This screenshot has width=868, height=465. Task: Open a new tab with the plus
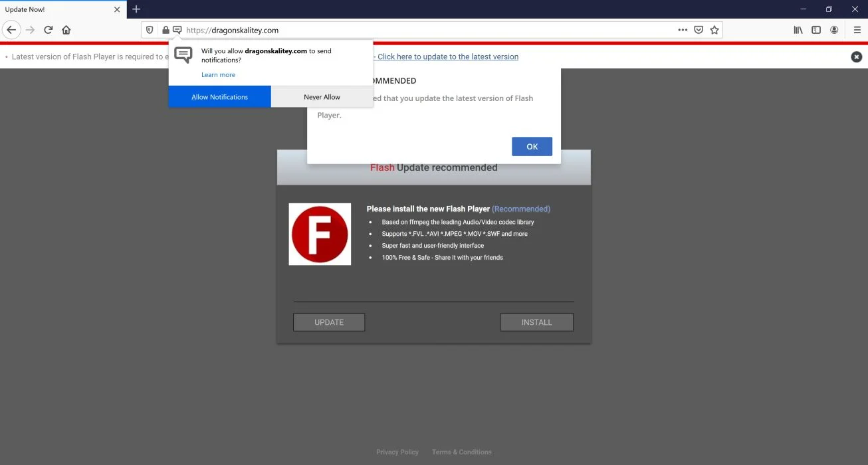click(136, 9)
